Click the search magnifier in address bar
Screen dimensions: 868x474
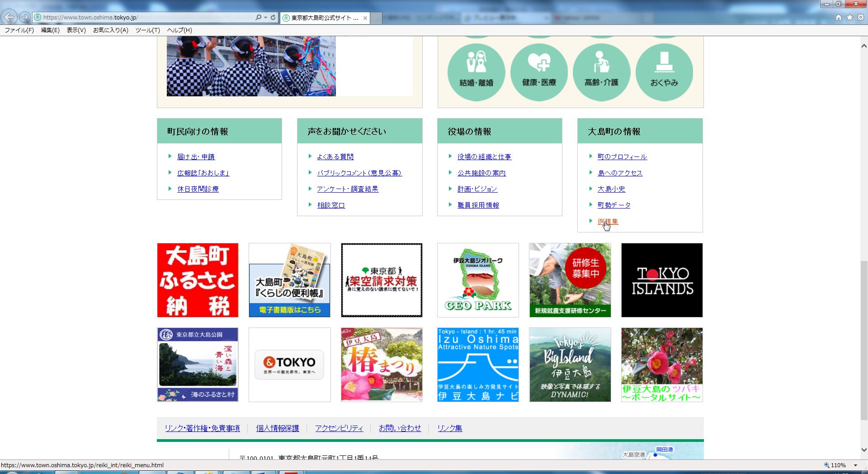point(258,17)
